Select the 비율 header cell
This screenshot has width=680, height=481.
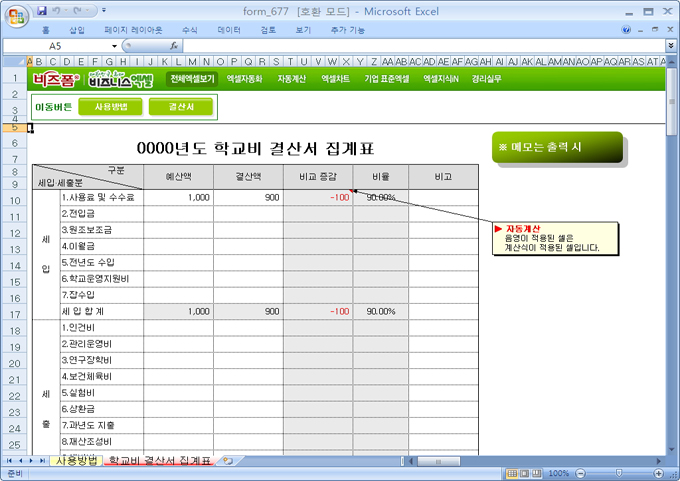coord(381,177)
